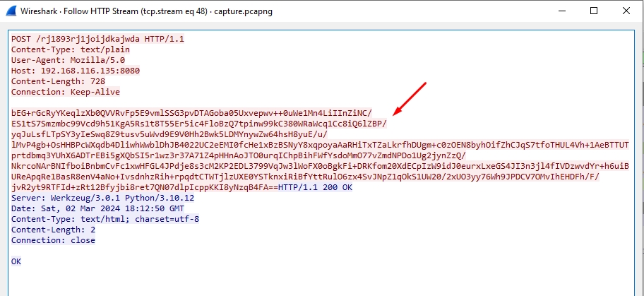644x296 pixels.
Task: Click the Wireshark shark fin icon
Action: click(x=12, y=11)
